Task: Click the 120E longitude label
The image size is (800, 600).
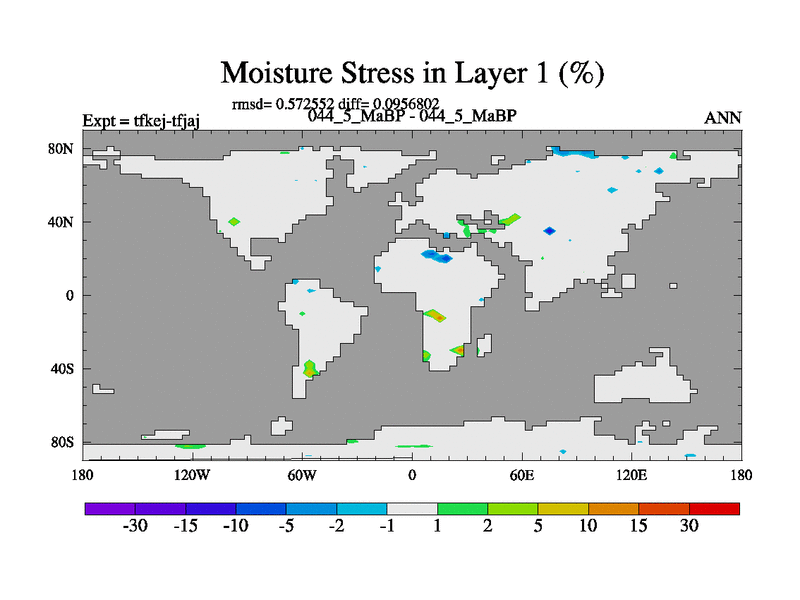Action: pos(632,476)
